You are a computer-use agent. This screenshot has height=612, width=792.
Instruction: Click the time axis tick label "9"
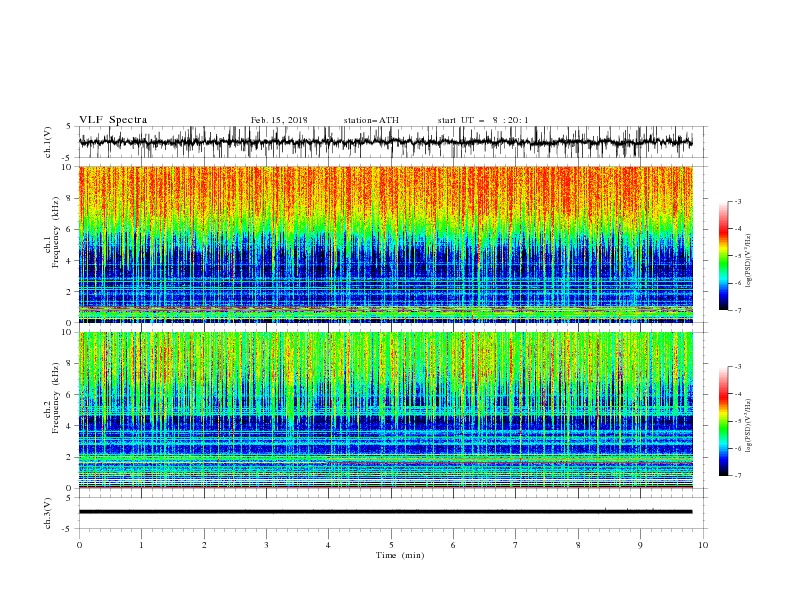coord(640,545)
